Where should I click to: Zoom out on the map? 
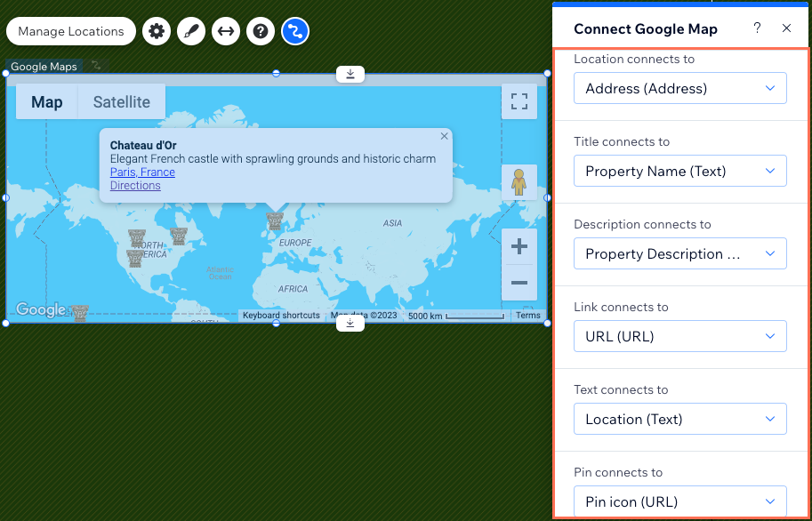519,283
